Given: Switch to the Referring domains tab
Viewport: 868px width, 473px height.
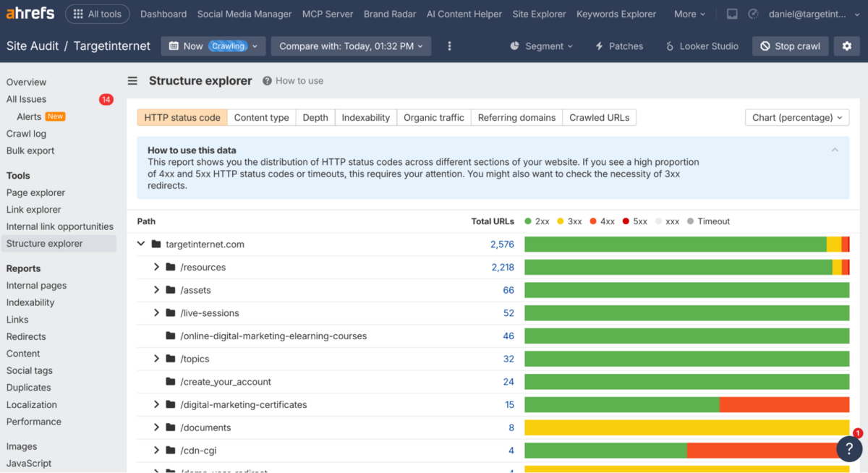Looking at the screenshot, I should [x=516, y=117].
